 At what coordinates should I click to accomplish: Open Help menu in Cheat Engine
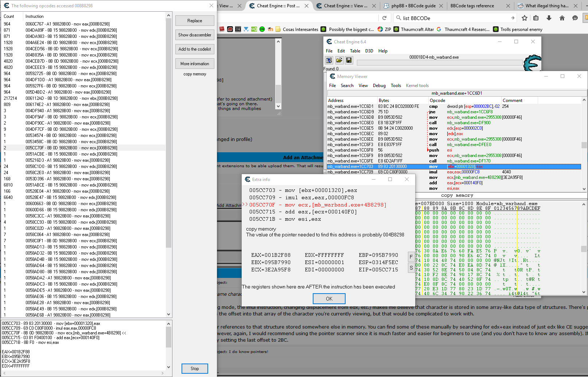pos(383,51)
